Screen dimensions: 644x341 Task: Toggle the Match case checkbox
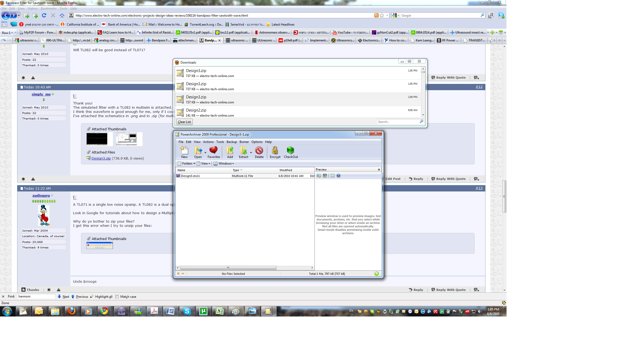tap(117, 296)
